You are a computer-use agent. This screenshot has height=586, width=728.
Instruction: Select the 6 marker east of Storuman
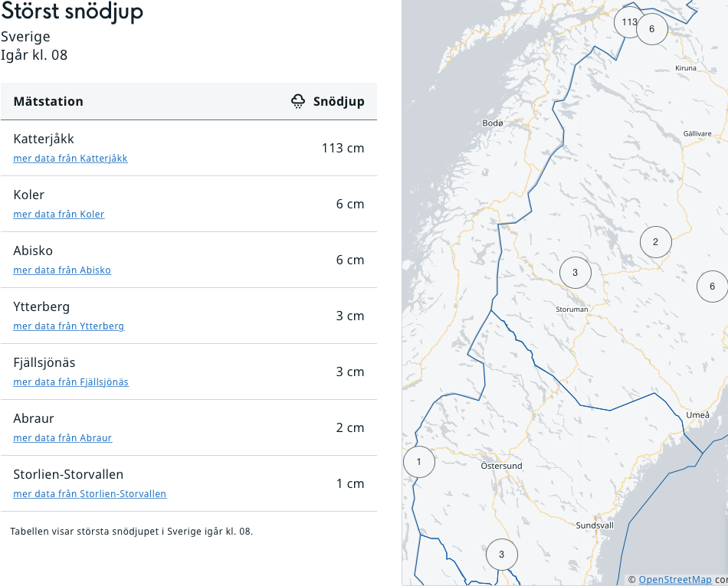[x=712, y=286]
